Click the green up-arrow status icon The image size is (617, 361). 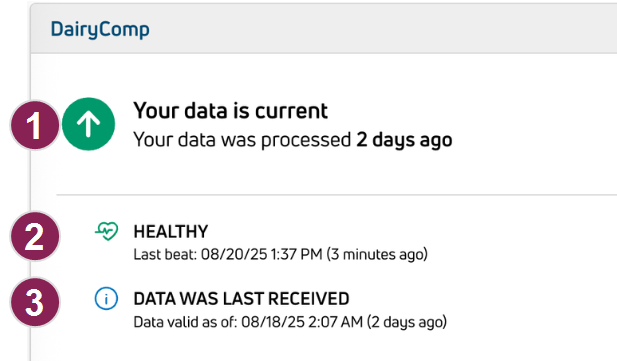click(x=89, y=124)
